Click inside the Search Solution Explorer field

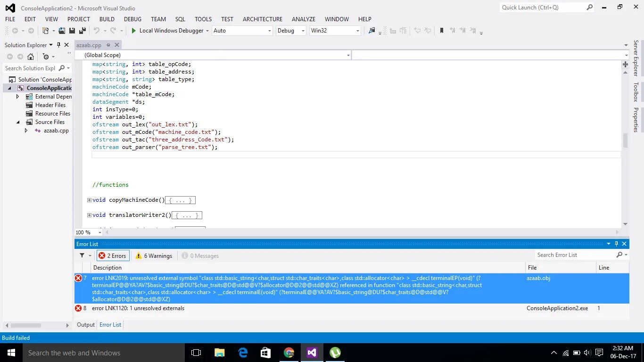[x=30, y=68]
